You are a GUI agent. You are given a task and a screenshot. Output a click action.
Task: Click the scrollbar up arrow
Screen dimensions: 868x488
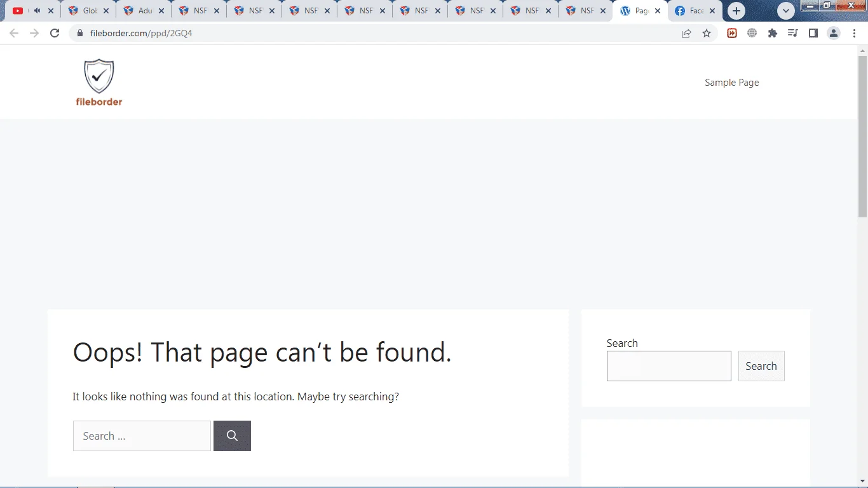[862, 50]
